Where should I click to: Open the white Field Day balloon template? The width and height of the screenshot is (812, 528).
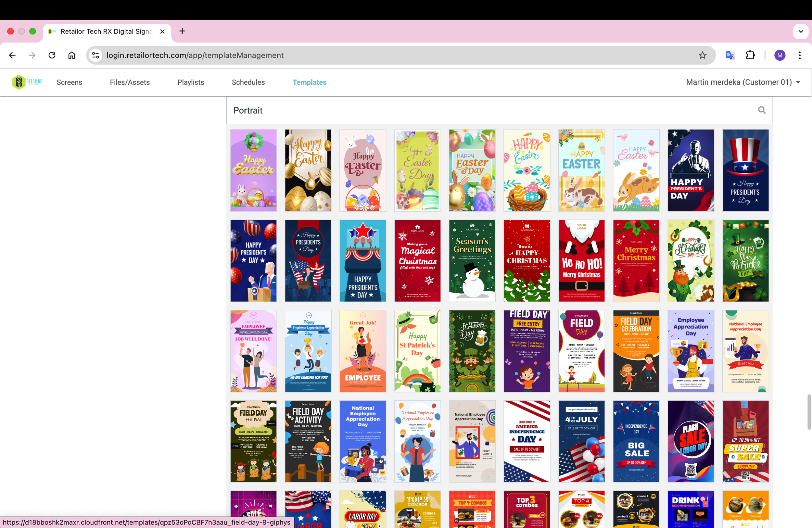coord(581,351)
